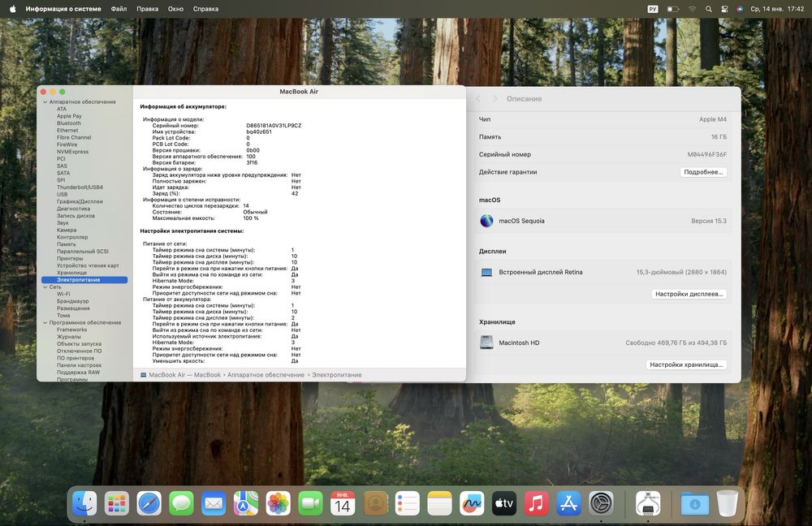Select Журналы in the sidebar

tap(69, 337)
